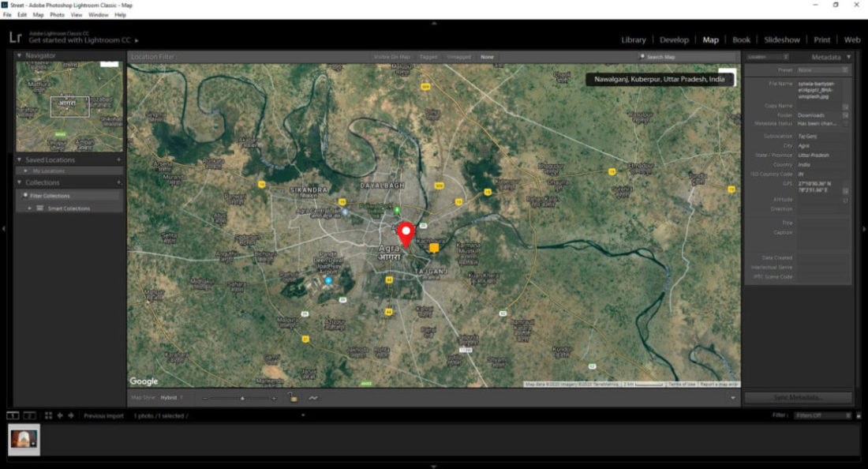Click the orange marker near Tajganj

[434, 248]
